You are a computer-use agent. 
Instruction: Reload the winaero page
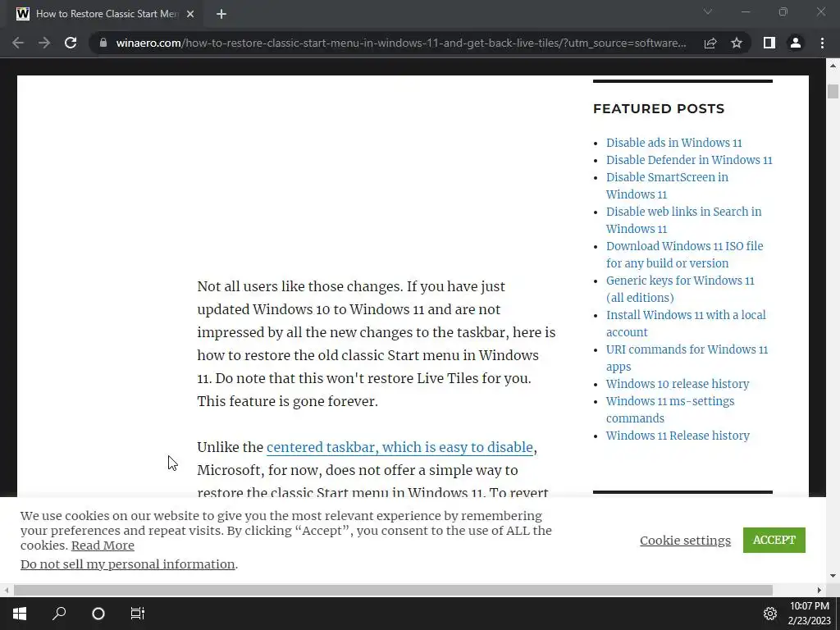coord(71,43)
